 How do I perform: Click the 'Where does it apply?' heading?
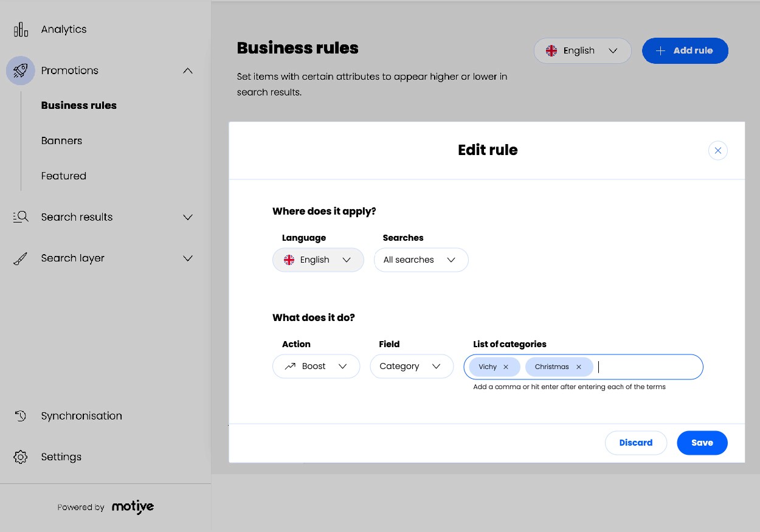pyautogui.click(x=324, y=212)
